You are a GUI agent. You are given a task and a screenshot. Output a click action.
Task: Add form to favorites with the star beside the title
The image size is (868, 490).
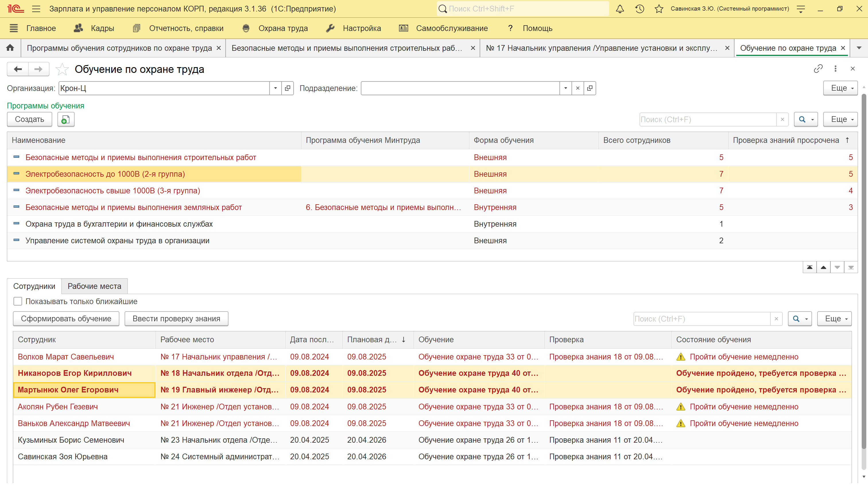tap(62, 69)
